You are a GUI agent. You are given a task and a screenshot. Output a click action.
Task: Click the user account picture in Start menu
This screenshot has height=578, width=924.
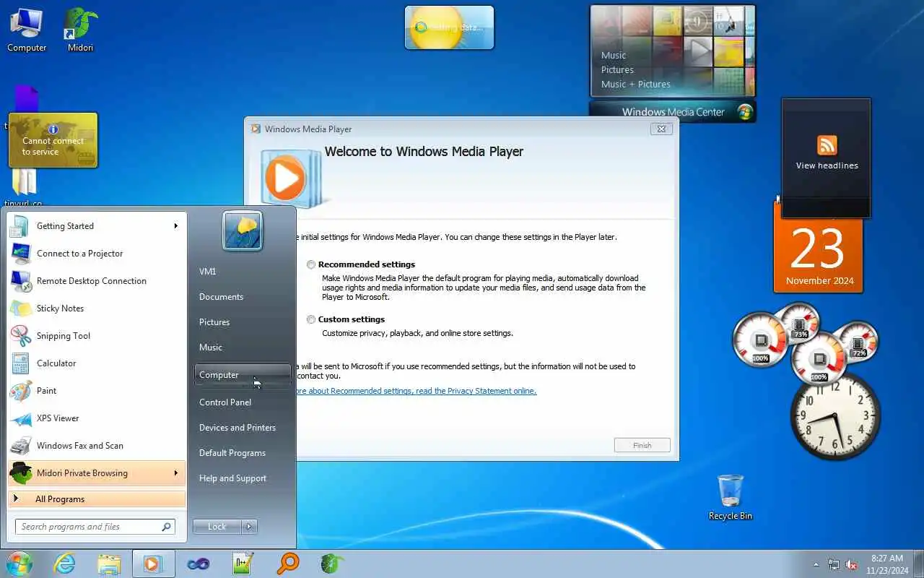(x=242, y=231)
